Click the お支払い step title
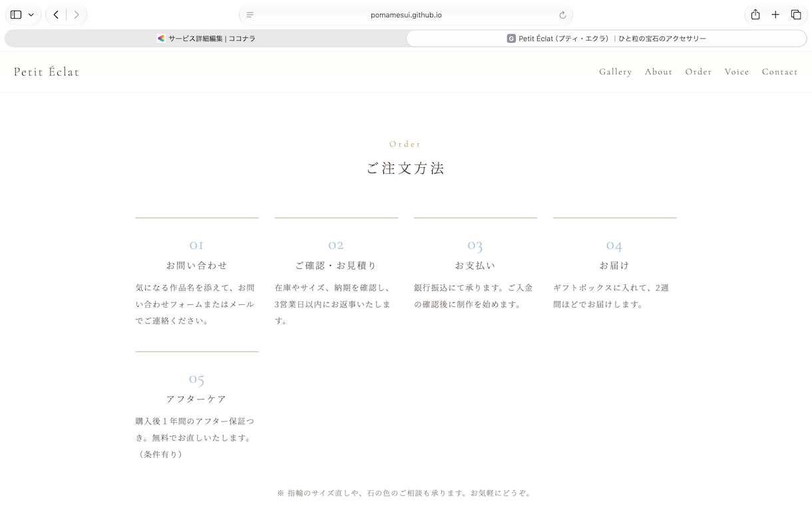This screenshot has width=812, height=508. pyautogui.click(x=475, y=265)
